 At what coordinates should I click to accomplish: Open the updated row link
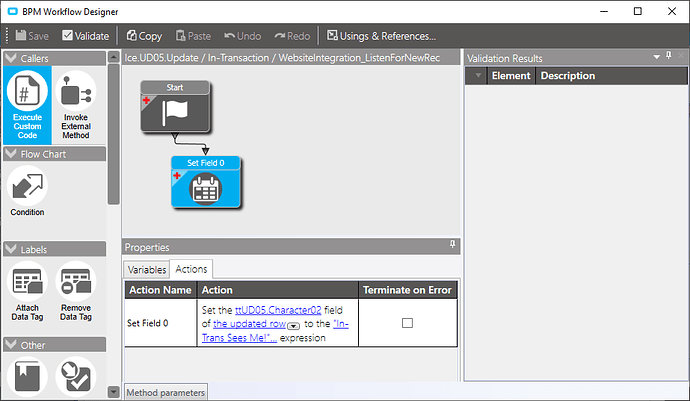pyautogui.click(x=250, y=324)
